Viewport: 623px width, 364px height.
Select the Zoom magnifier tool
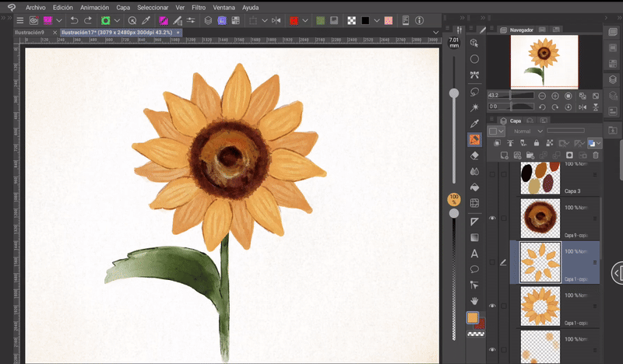pyautogui.click(x=474, y=43)
